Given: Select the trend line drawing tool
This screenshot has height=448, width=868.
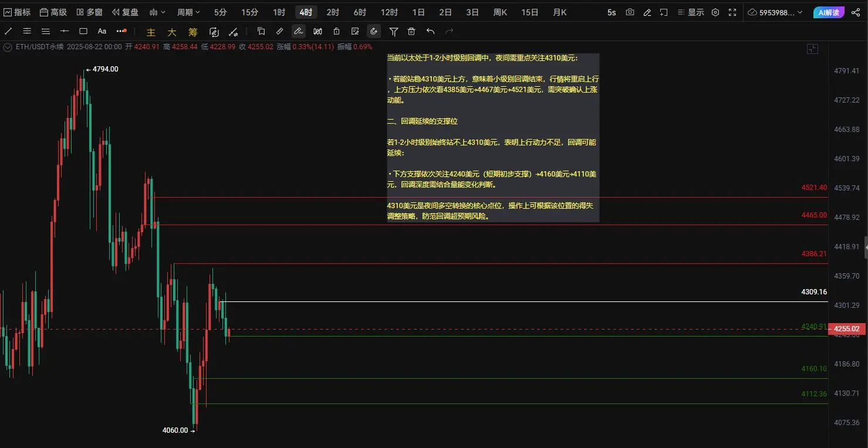Looking at the screenshot, I should coord(9,31).
